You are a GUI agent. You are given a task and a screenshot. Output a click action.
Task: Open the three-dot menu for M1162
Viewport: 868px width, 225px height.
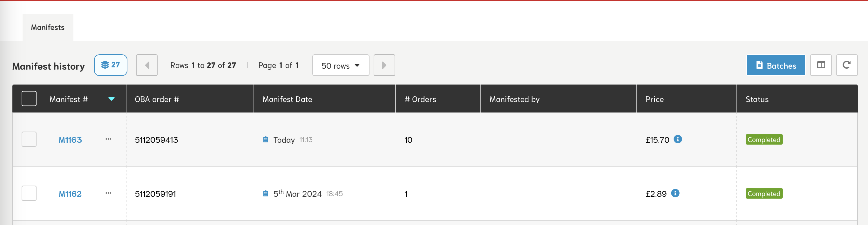pos(108,193)
